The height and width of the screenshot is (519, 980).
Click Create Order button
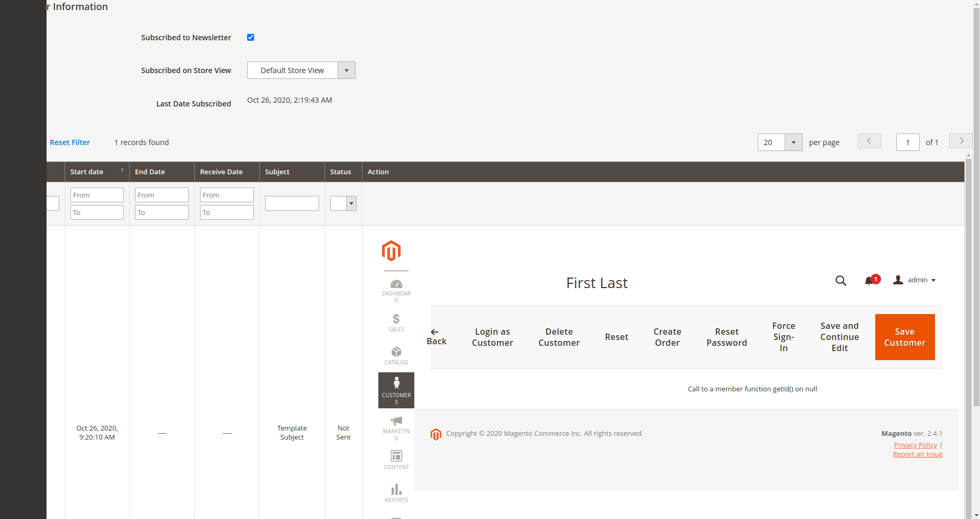click(667, 337)
